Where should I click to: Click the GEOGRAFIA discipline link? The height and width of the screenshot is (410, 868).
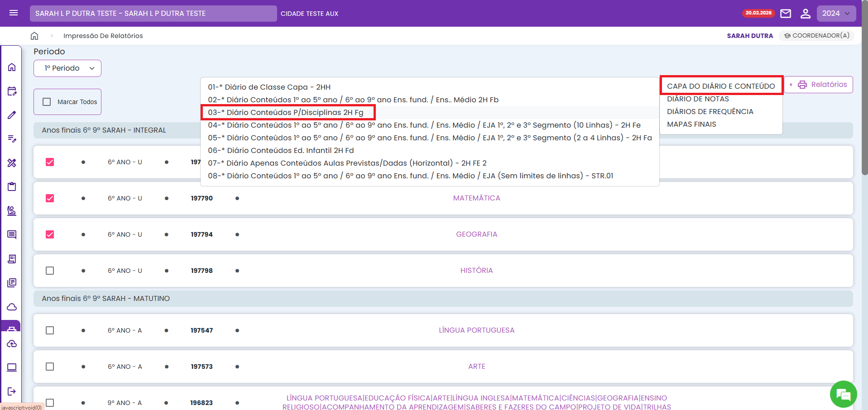tap(476, 234)
